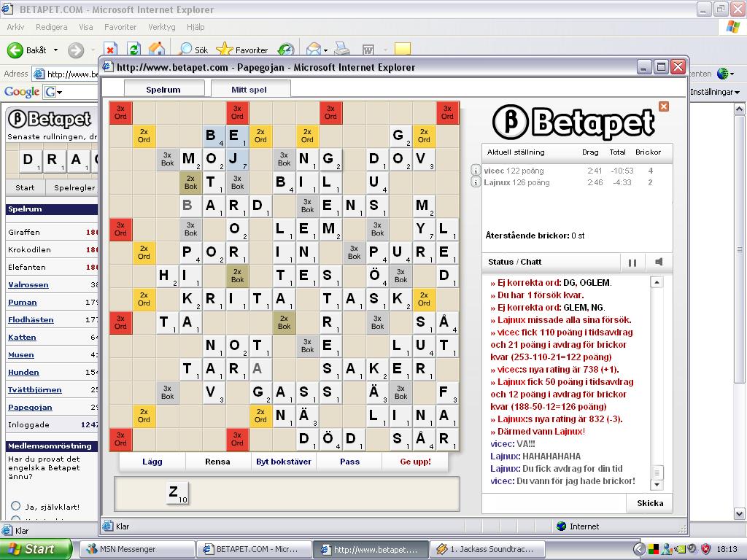
Task: Open the Papegojan room link
Action: [30, 408]
